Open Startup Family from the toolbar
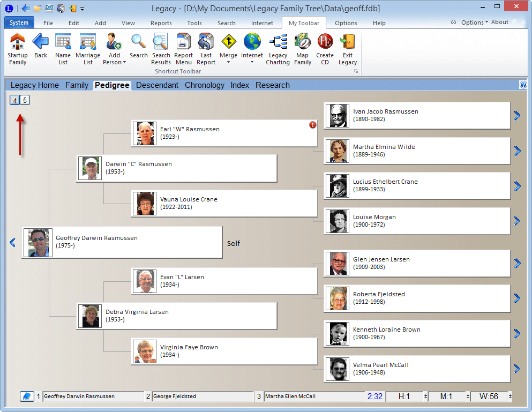The width and height of the screenshot is (532, 412). [x=17, y=49]
